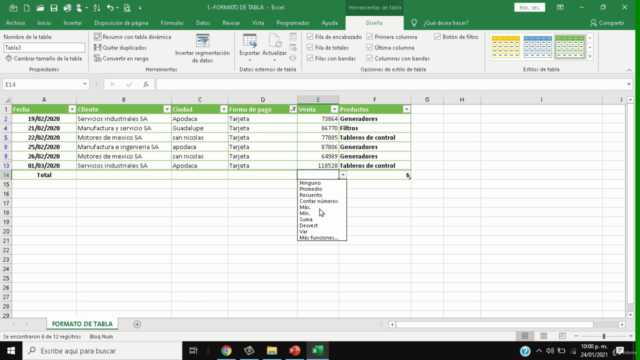Select Page Layout view icon in status bar
The height and width of the screenshot is (360, 640).
point(543,336)
